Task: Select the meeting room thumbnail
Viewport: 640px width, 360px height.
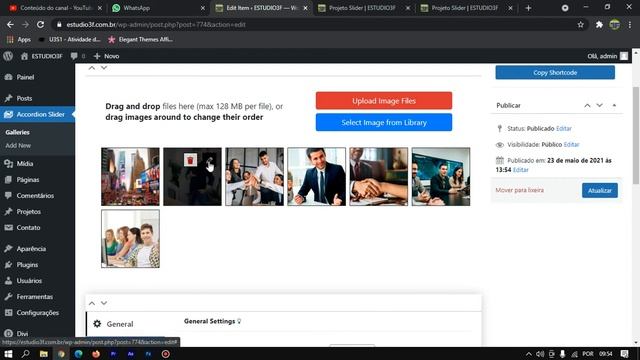Action: (441, 177)
